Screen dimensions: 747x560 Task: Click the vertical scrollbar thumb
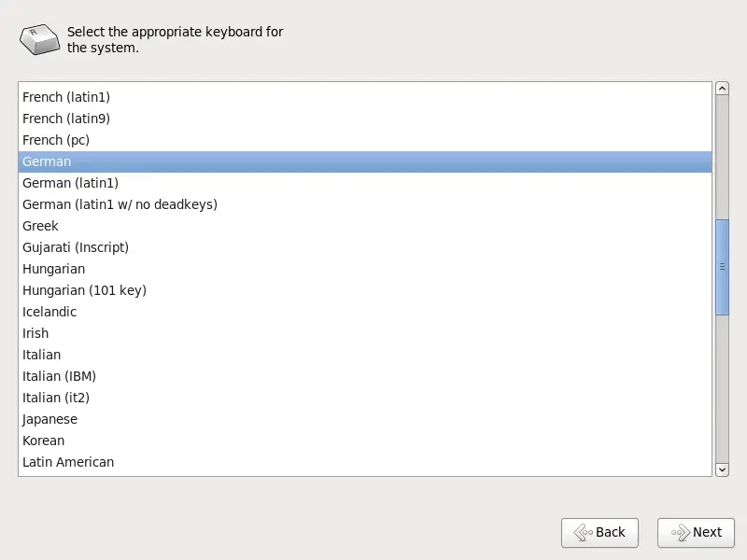[722, 267]
